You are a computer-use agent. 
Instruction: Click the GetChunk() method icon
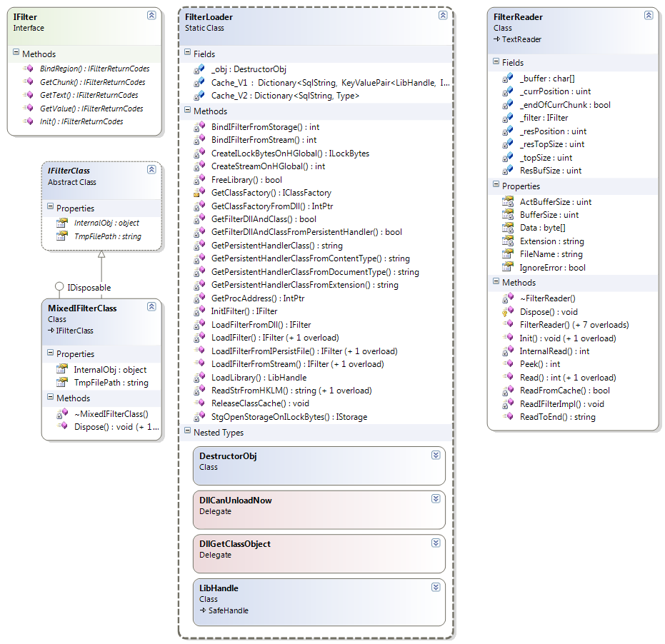(29, 81)
